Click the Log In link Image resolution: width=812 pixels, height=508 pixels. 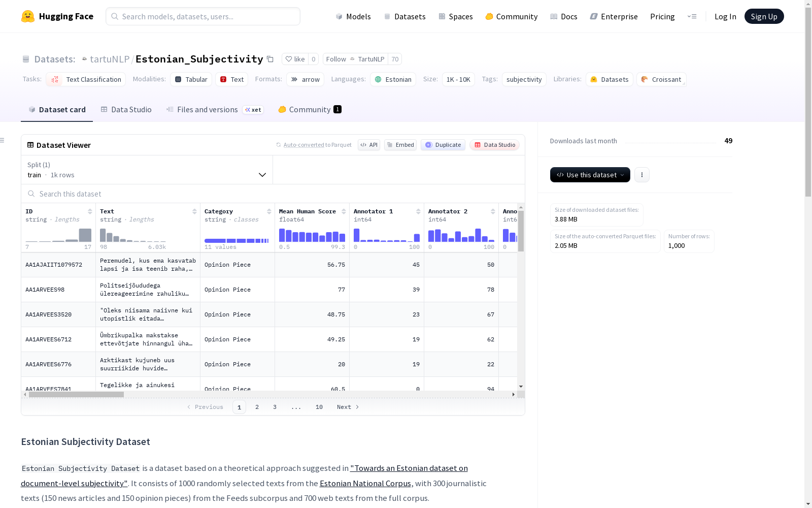725,16
